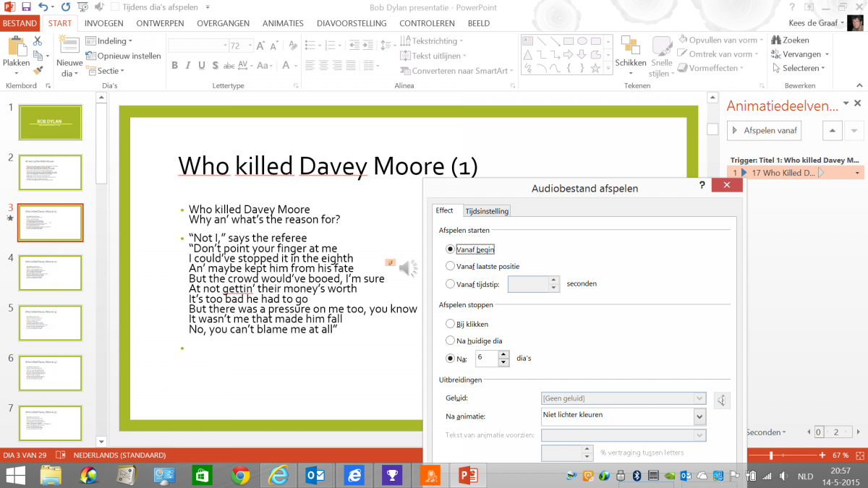Click 'Opnieuw instellen' in the Dia's group
Image resolution: width=868 pixels, height=488 pixels.
(123, 56)
